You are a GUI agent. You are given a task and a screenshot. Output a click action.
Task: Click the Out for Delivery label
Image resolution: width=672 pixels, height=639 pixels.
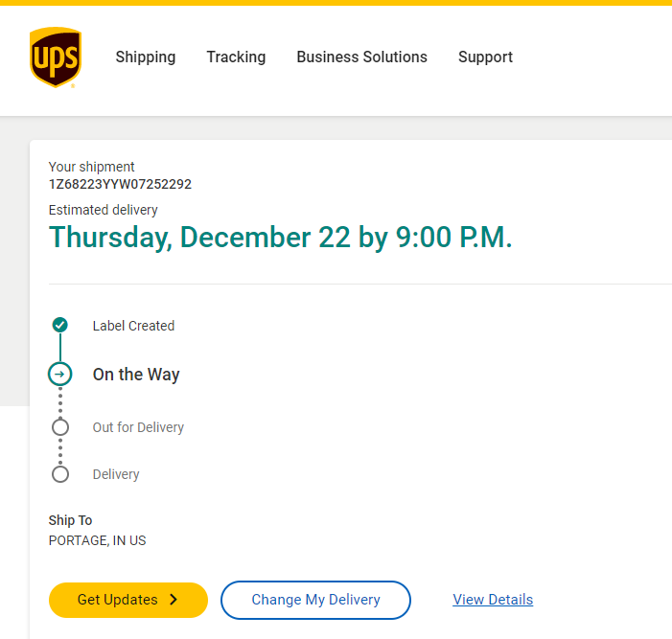pos(138,427)
